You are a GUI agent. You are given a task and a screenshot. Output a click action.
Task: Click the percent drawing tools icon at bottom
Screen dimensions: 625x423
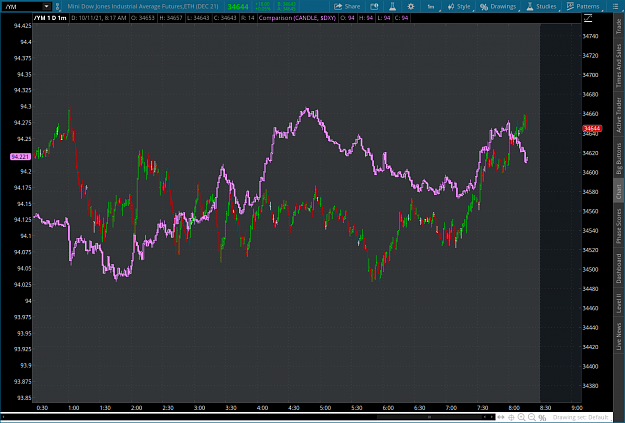click(x=542, y=417)
